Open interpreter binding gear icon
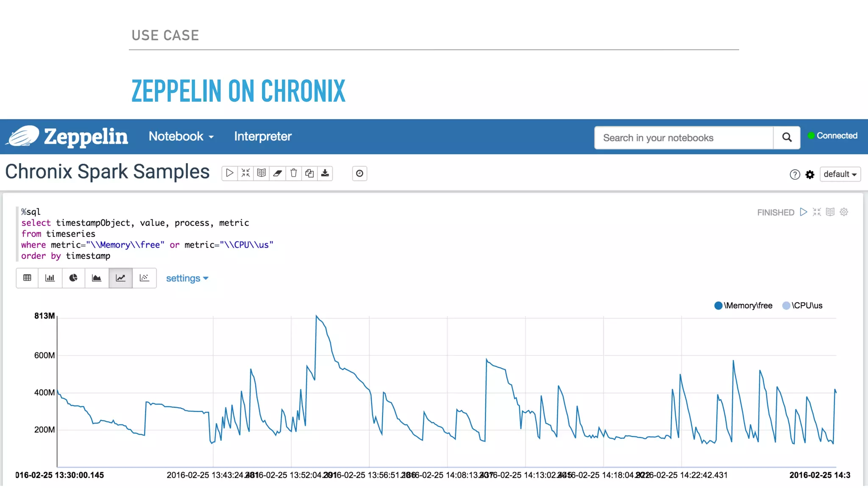The width and height of the screenshot is (868, 488). tap(810, 175)
